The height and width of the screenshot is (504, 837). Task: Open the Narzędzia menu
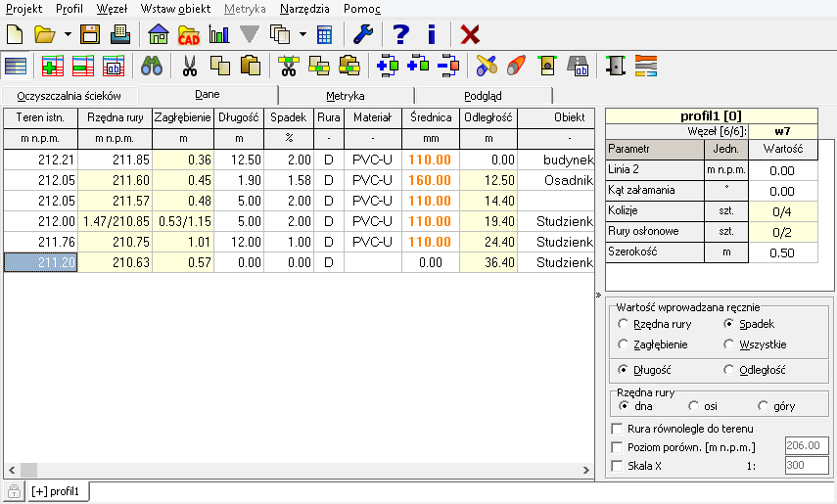click(x=304, y=9)
